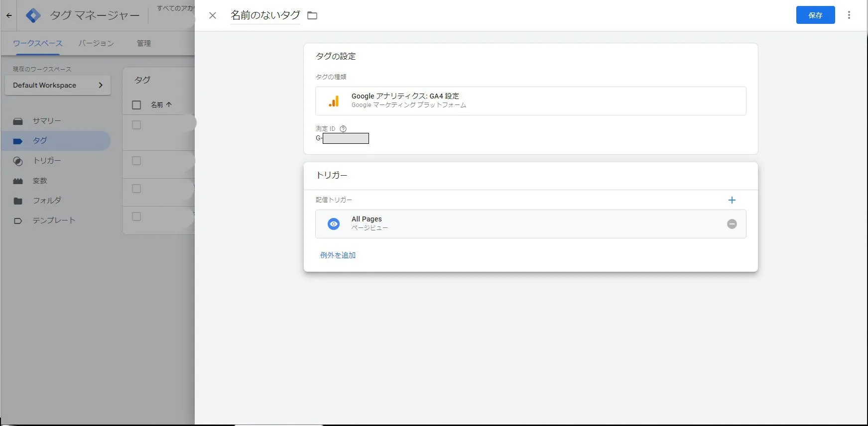The width and height of the screenshot is (868, 426).
Task: Open サマリー in the sidebar
Action: (x=56, y=121)
